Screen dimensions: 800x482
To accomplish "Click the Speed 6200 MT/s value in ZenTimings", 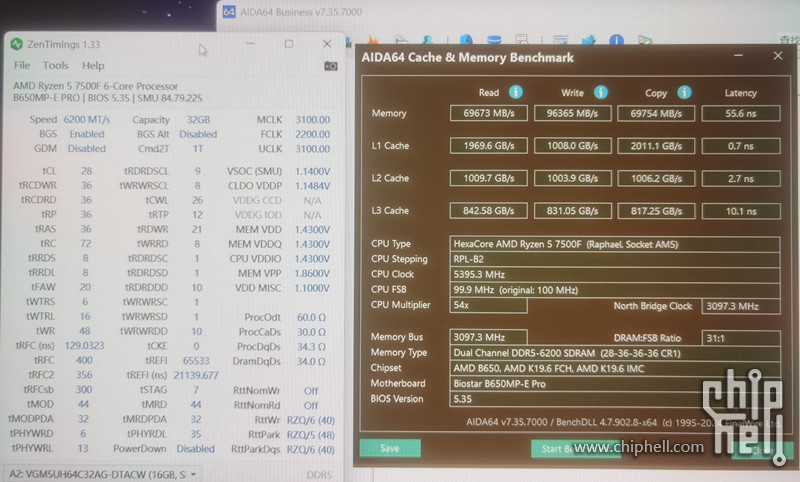I will click(x=87, y=119).
